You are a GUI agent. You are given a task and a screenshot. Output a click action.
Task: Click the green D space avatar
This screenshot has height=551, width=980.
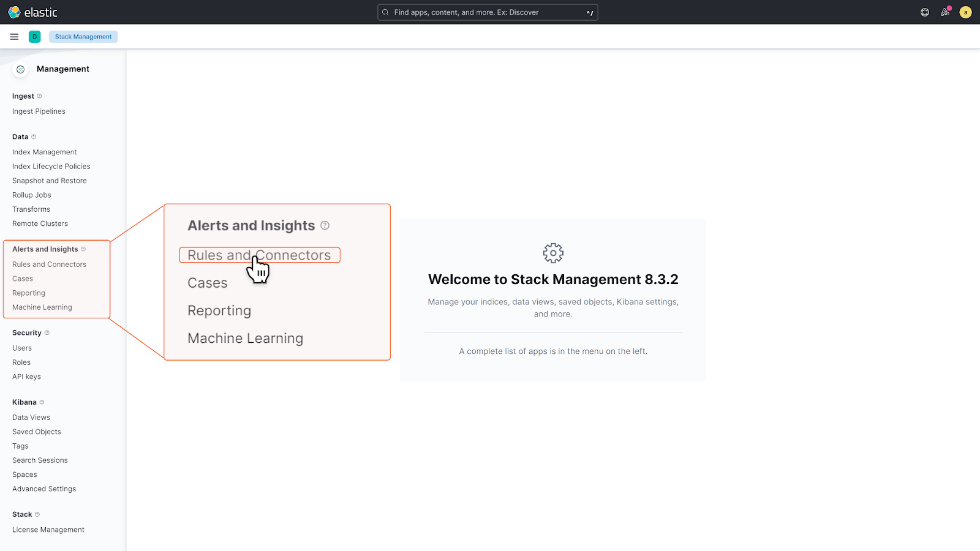35,37
